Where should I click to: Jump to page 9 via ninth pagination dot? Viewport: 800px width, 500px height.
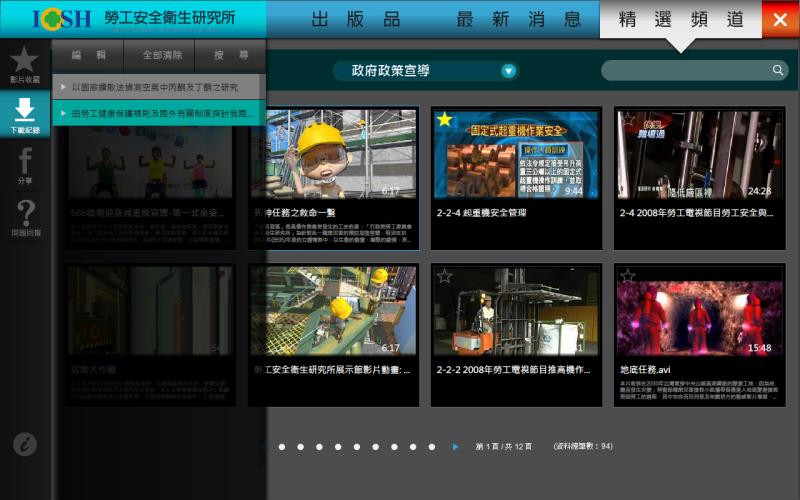432,447
